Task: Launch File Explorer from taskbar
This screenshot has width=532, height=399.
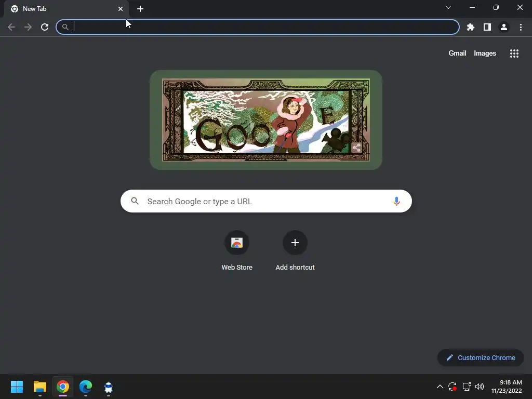Action: point(39,387)
